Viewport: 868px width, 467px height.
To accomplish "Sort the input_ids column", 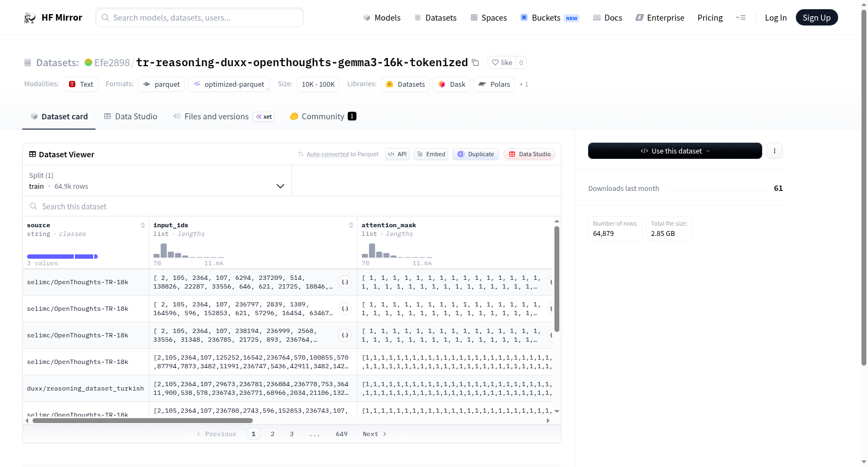I will pyautogui.click(x=351, y=225).
